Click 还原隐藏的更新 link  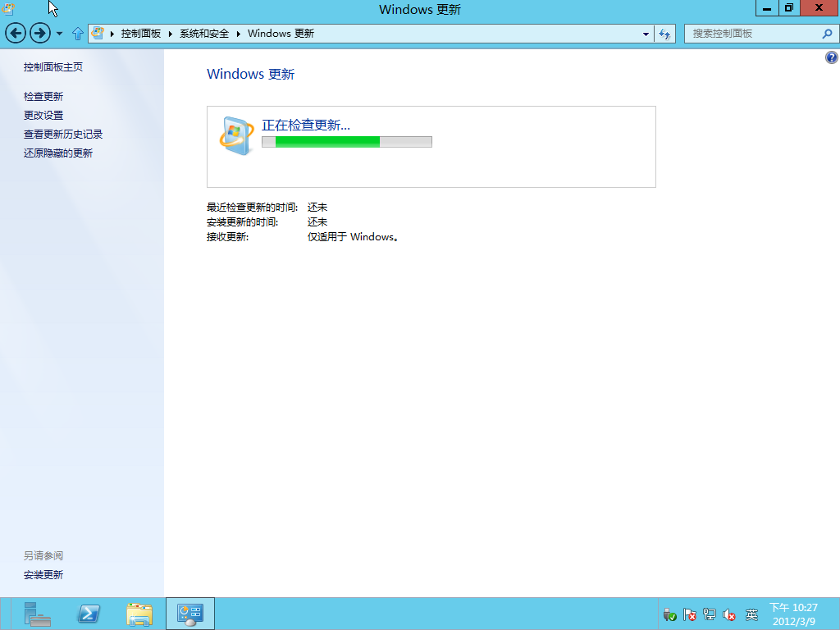(x=58, y=153)
